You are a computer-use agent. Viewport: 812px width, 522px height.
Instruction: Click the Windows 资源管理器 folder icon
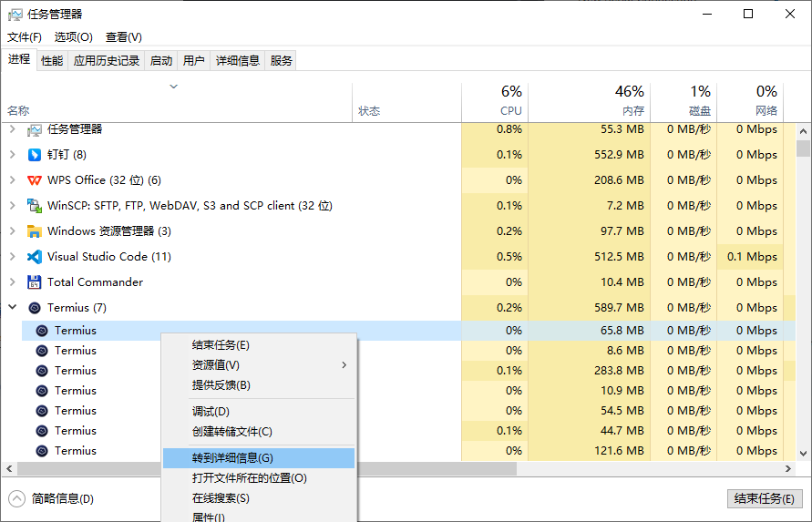[x=35, y=231]
